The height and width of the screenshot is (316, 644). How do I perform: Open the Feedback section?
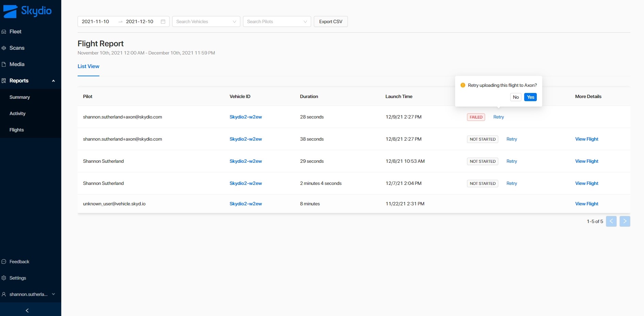[x=19, y=262]
